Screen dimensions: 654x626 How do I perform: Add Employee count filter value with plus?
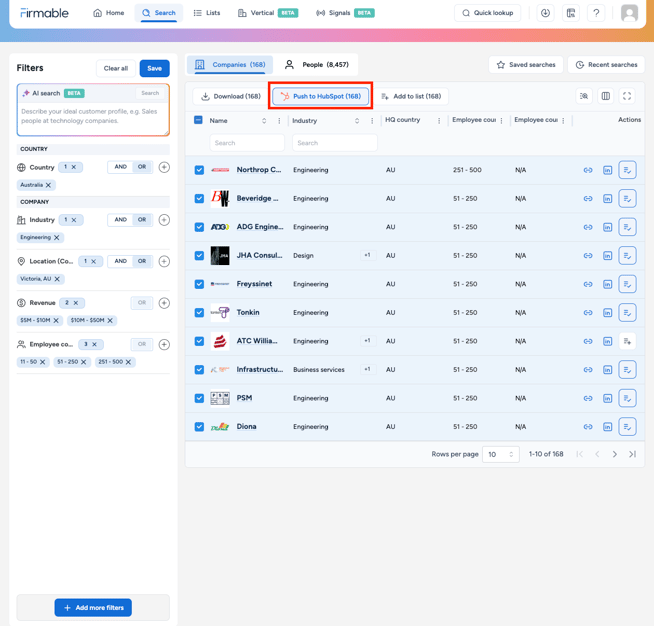[164, 344]
